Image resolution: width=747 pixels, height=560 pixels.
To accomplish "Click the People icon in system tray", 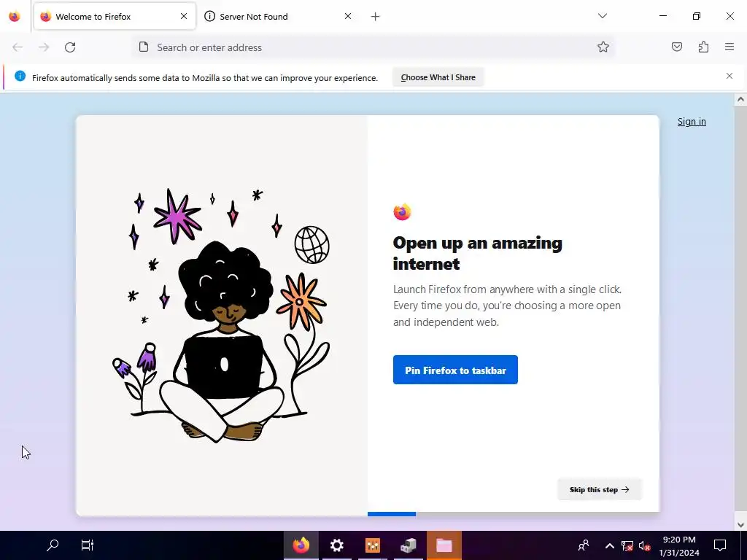I will tap(584, 545).
